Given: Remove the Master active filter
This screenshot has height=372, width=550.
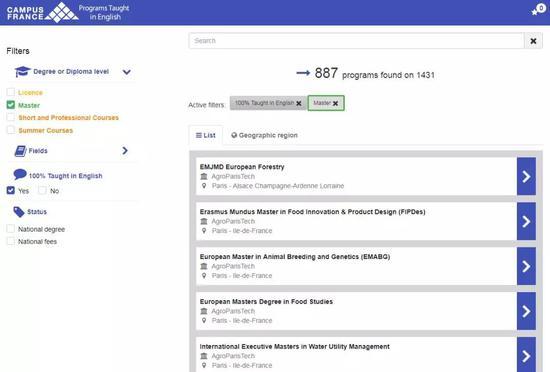Looking at the screenshot, I should 335,103.
